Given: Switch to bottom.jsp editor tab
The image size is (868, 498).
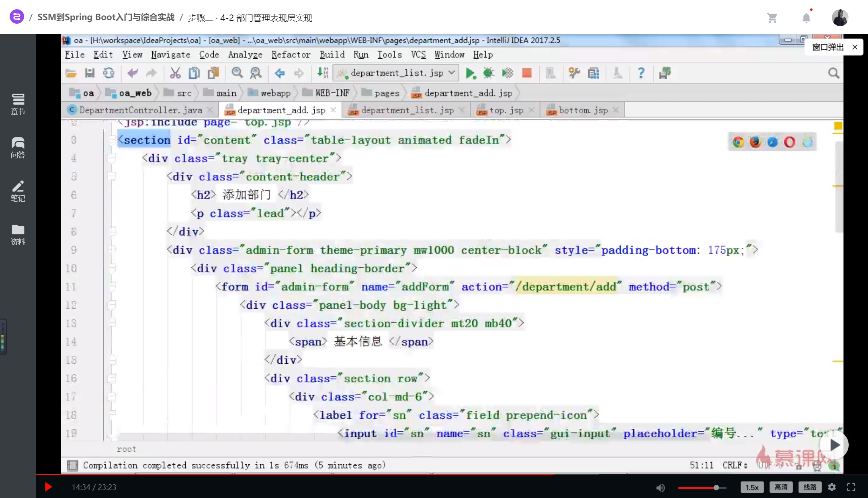Looking at the screenshot, I should click(x=583, y=110).
